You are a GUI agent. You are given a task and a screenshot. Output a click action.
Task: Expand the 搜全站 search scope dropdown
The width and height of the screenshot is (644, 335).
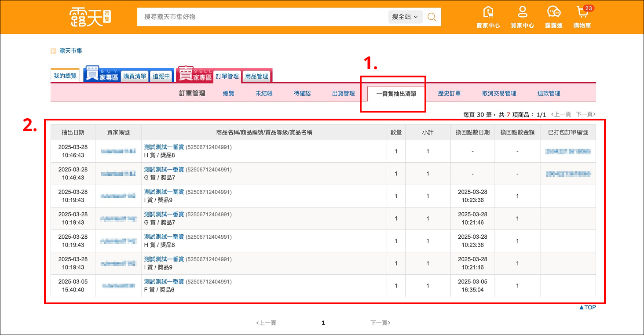[x=405, y=17]
